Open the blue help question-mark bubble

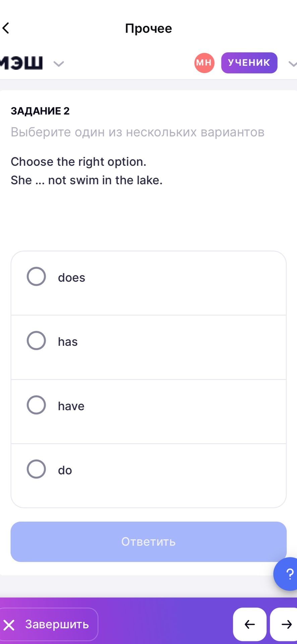tap(287, 574)
